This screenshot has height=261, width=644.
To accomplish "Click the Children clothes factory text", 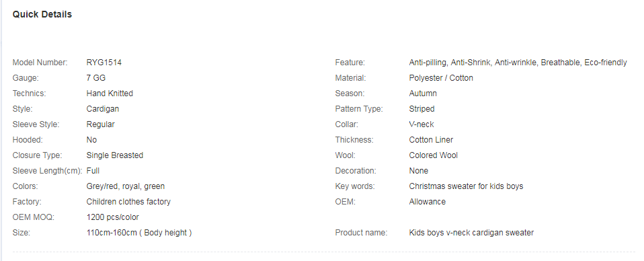I will [128, 202].
